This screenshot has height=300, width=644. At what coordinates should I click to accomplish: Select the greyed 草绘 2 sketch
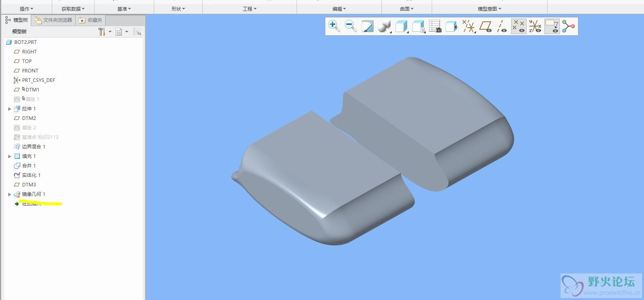pos(29,128)
